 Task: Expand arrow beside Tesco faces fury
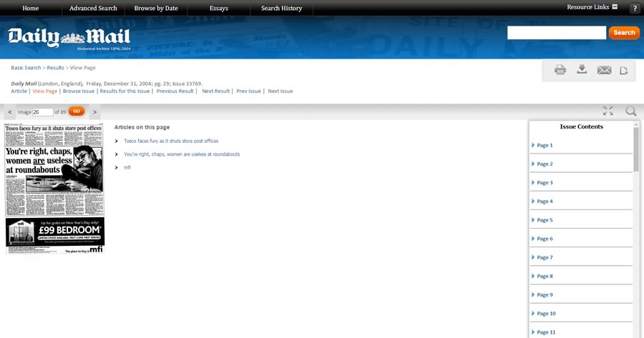pos(116,141)
